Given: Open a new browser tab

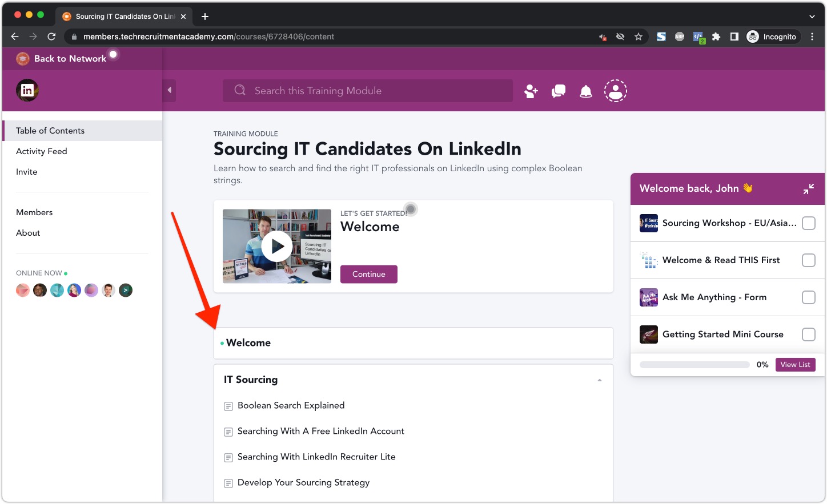Looking at the screenshot, I should coord(205,17).
